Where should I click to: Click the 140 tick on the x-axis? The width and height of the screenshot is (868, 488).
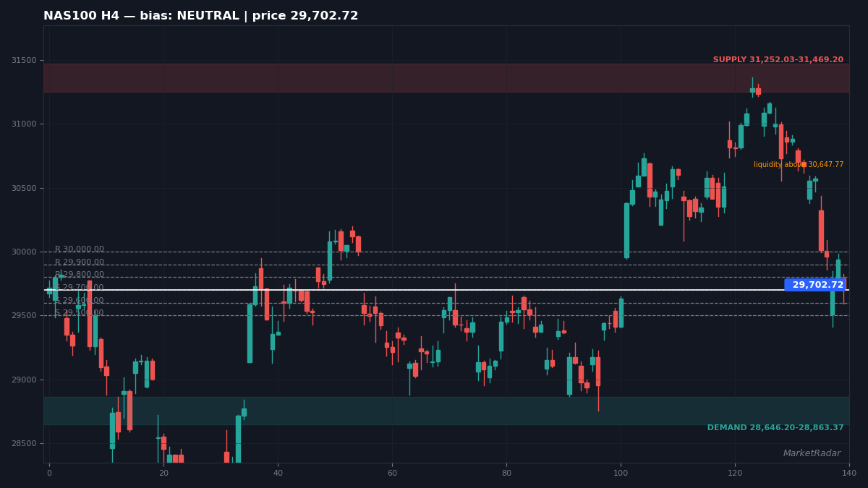click(x=849, y=473)
